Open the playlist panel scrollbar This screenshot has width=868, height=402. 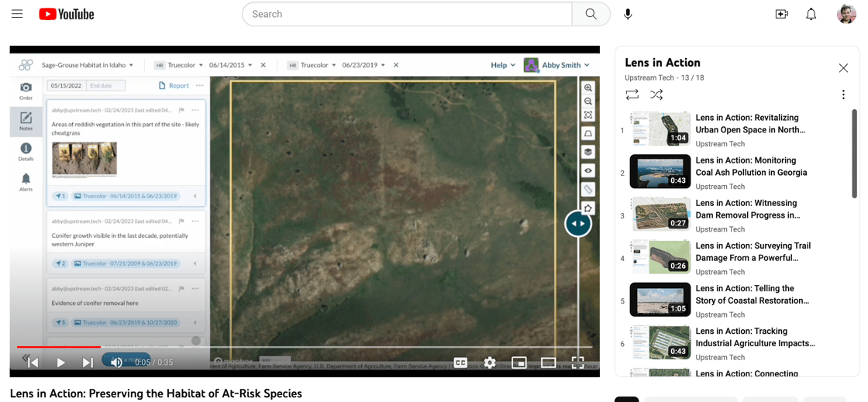tap(854, 153)
